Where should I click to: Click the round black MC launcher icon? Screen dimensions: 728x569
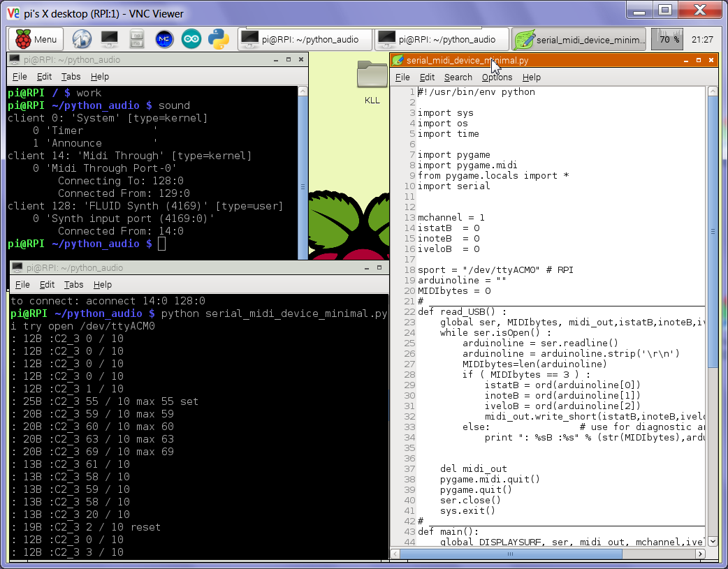(164, 40)
